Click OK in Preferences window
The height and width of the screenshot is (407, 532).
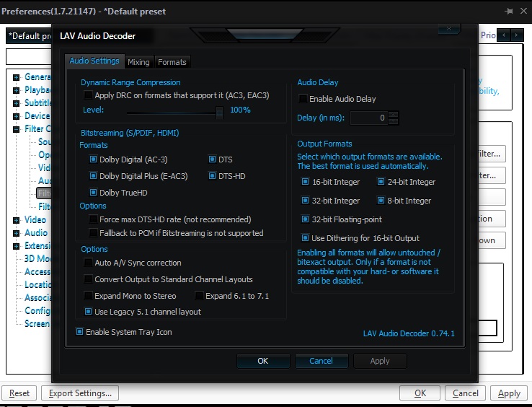(420, 393)
